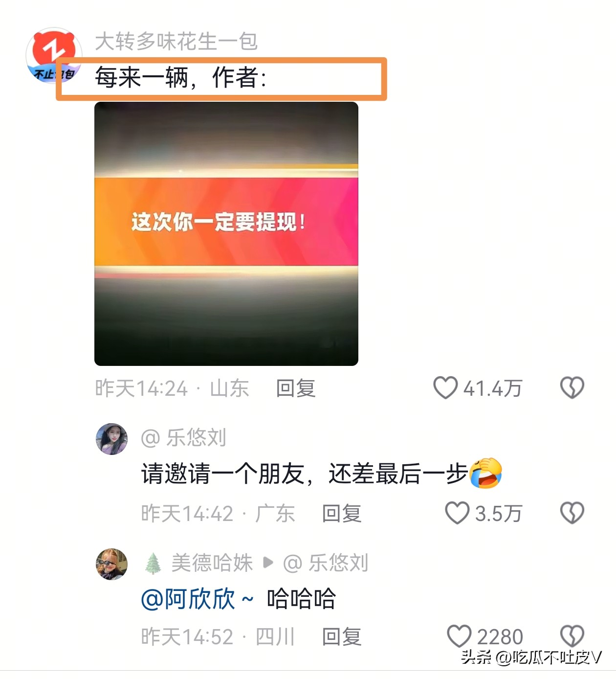Open username 大转多味花生一包

[176, 42]
